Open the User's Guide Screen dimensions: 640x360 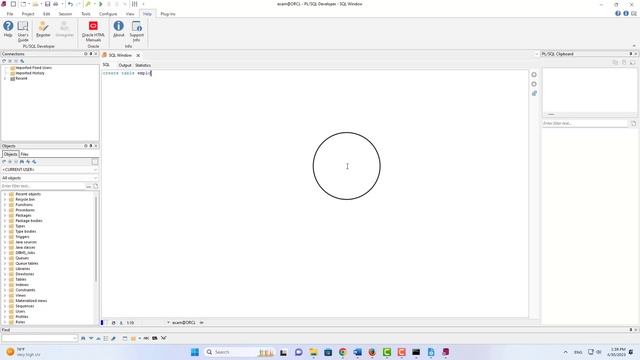click(23, 31)
